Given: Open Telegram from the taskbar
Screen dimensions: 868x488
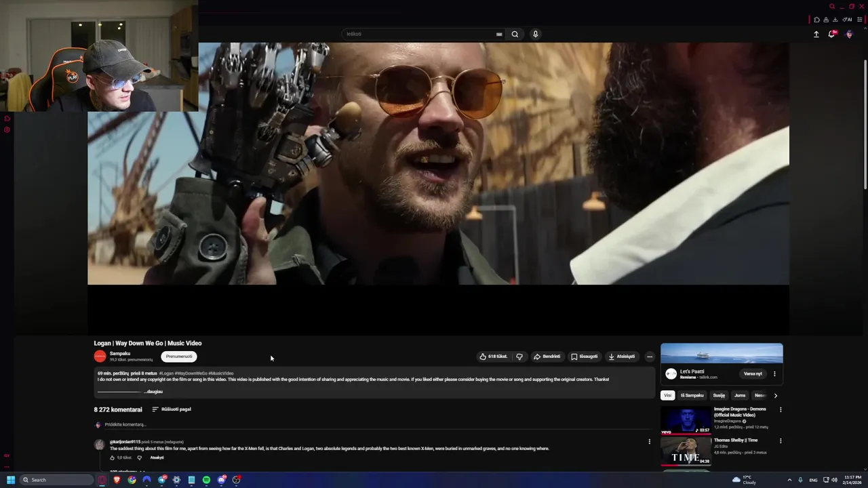Looking at the screenshot, I should 161,480.
